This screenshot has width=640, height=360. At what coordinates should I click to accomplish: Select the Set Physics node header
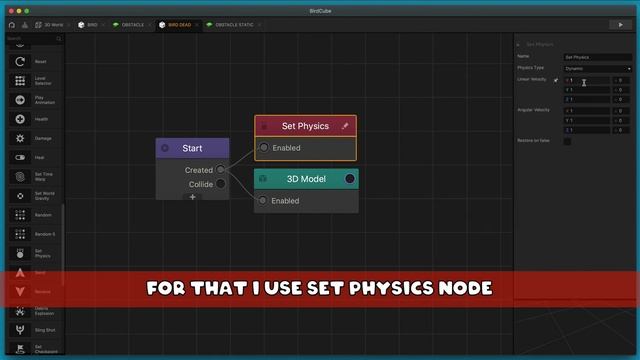point(305,126)
